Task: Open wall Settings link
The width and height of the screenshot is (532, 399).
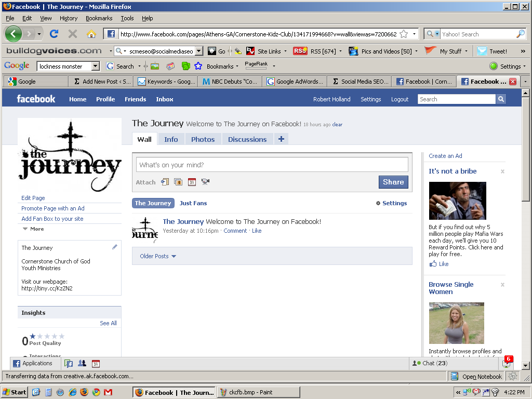Action: [x=391, y=203]
